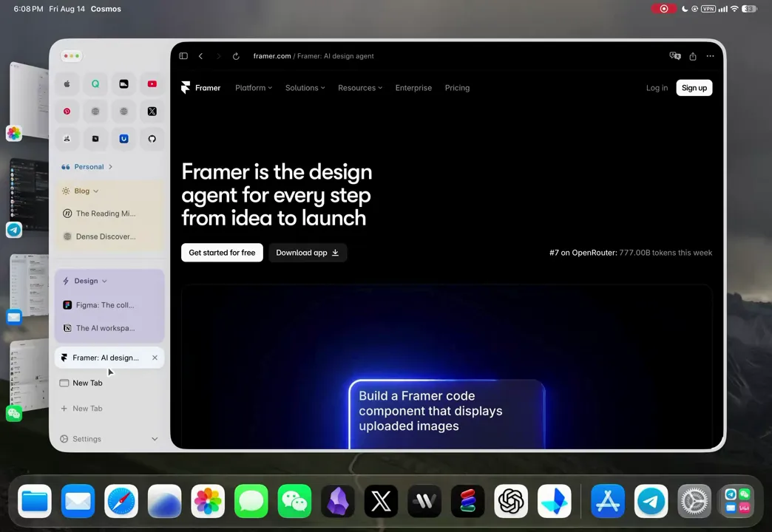Open App Store from the dock
The image size is (772, 532).
pyautogui.click(x=608, y=501)
